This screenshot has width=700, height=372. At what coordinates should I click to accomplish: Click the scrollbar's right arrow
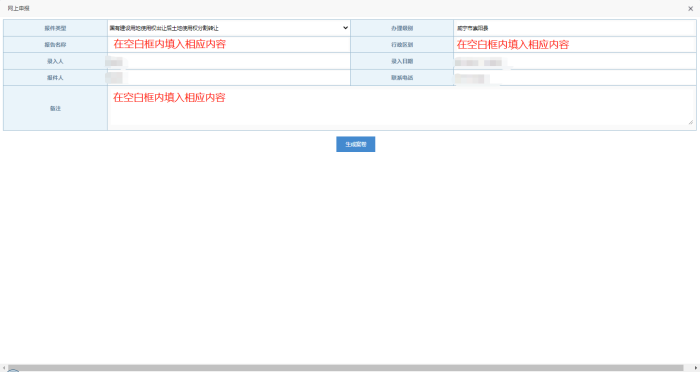[x=696, y=368]
